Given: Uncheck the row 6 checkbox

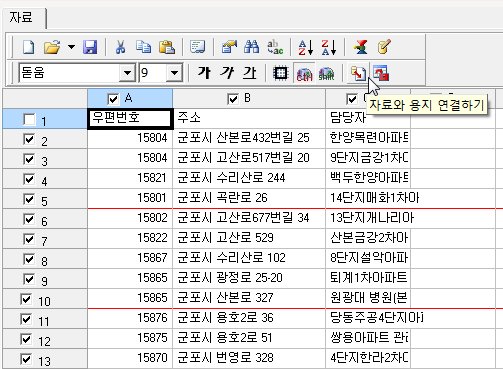Looking at the screenshot, I should point(29,219).
